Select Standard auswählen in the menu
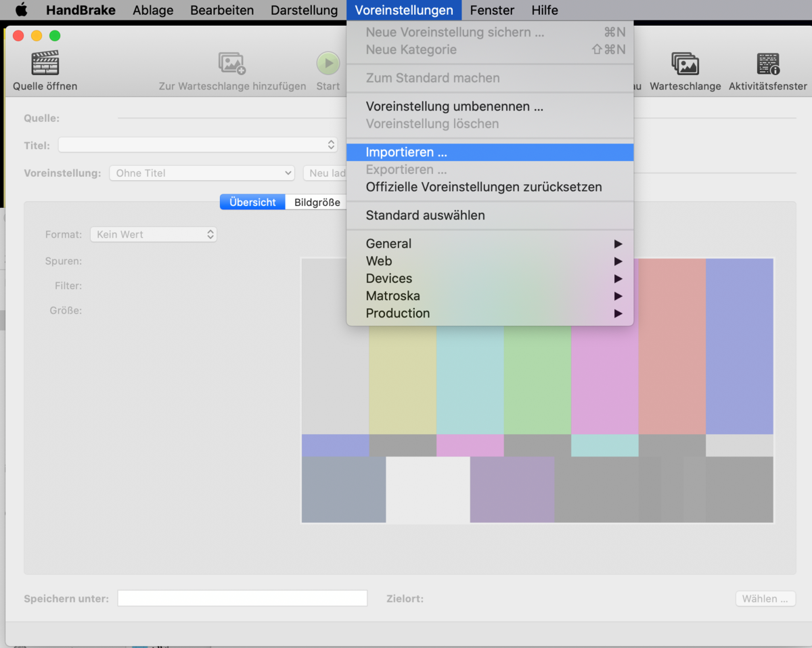812x648 pixels. click(490, 215)
